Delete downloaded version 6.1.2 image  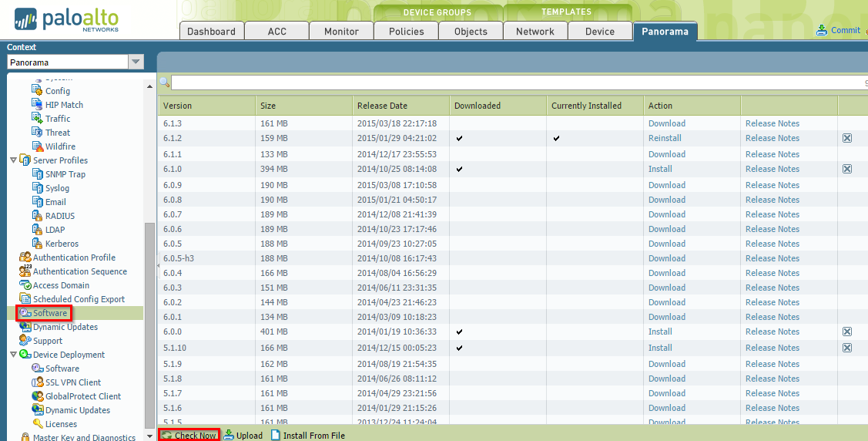tap(847, 138)
